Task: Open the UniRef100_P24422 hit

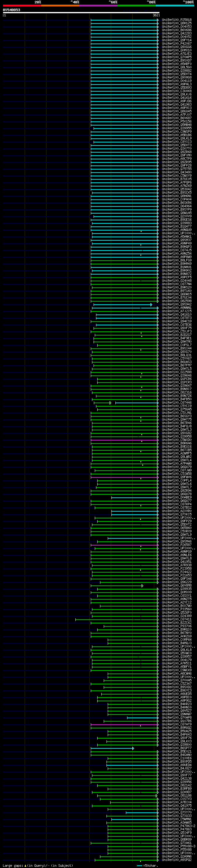Action: click(176, 572)
